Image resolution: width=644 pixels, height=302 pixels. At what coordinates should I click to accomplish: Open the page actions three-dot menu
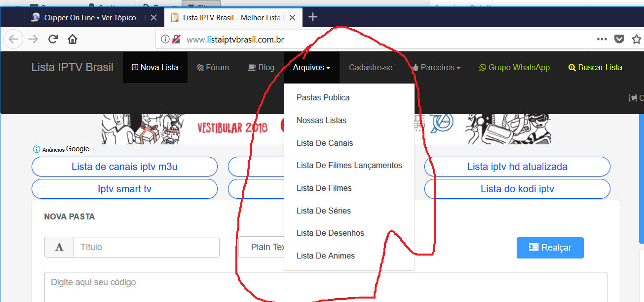tap(602, 39)
